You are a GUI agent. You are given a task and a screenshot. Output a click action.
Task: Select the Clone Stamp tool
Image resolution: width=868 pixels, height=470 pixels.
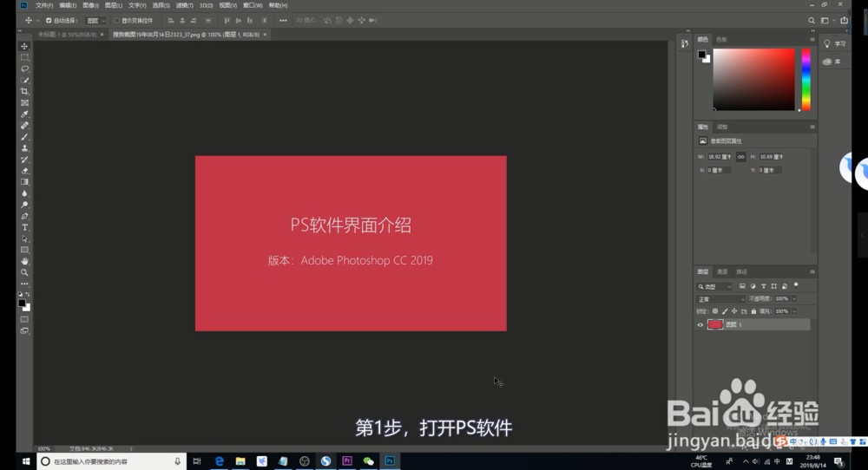coord(24,148)
